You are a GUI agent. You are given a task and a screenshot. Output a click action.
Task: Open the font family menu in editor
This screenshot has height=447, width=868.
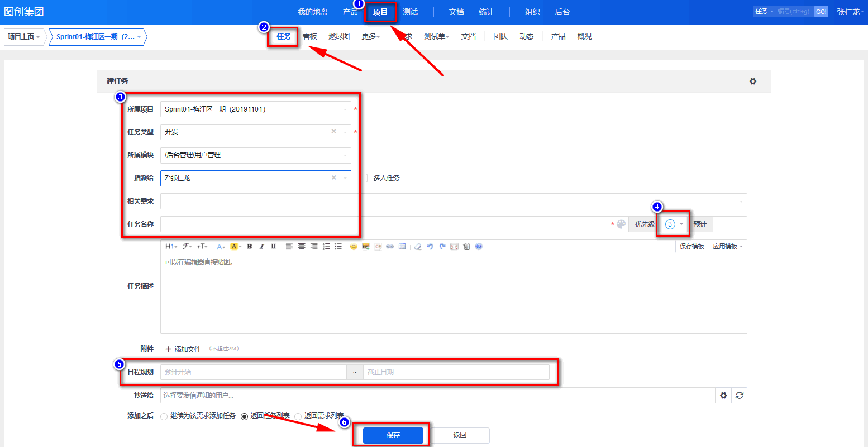(187, 246)
